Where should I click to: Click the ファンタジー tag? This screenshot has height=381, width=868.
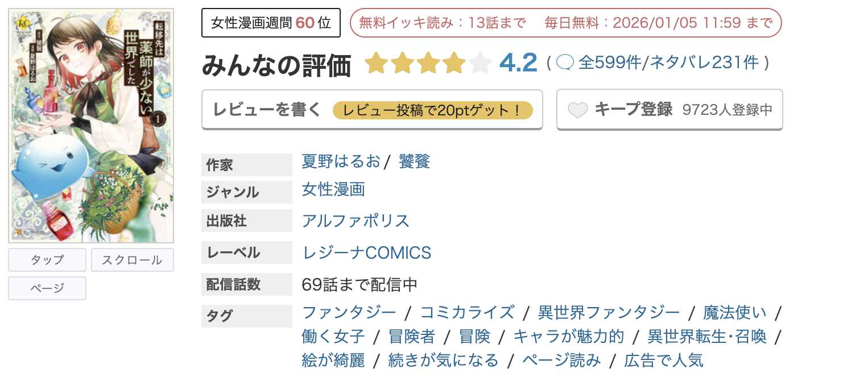click(x=349, y=312)
